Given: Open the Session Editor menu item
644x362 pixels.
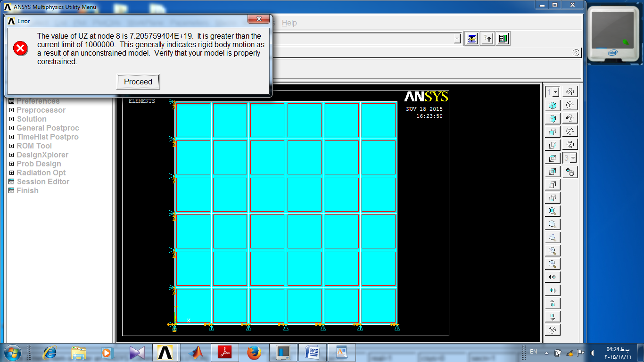Looking at the screenshot, I should pos(43,182).
